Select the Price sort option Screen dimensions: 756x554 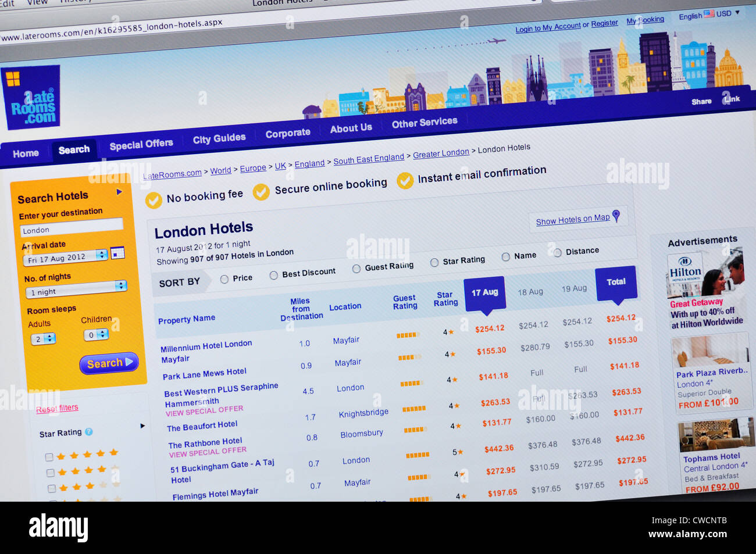coord(224,280)
